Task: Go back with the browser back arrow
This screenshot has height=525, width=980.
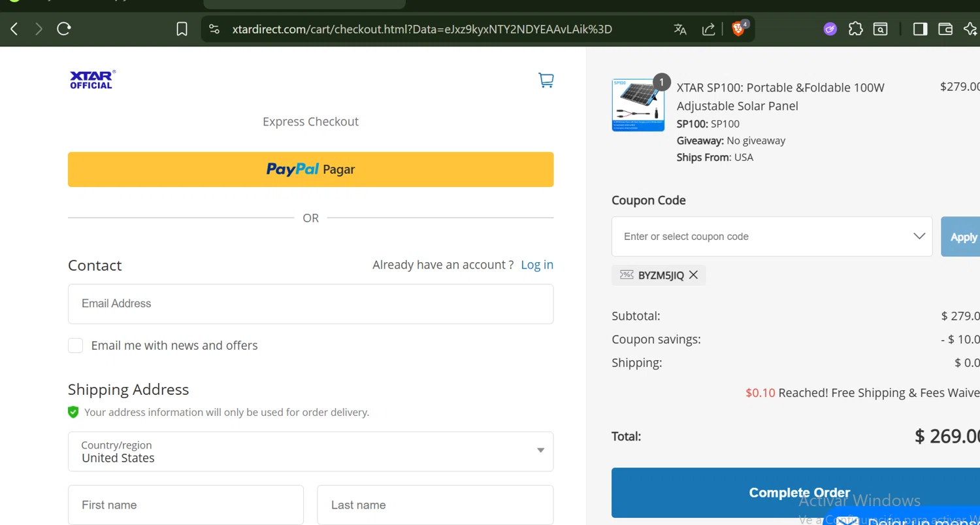Action: [14, 29]
